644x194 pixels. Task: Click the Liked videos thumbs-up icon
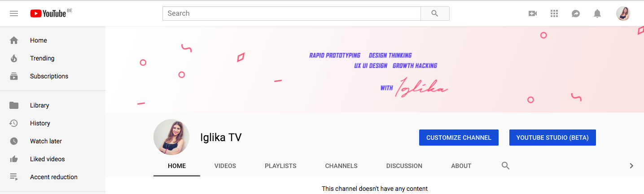coord(14,159)
